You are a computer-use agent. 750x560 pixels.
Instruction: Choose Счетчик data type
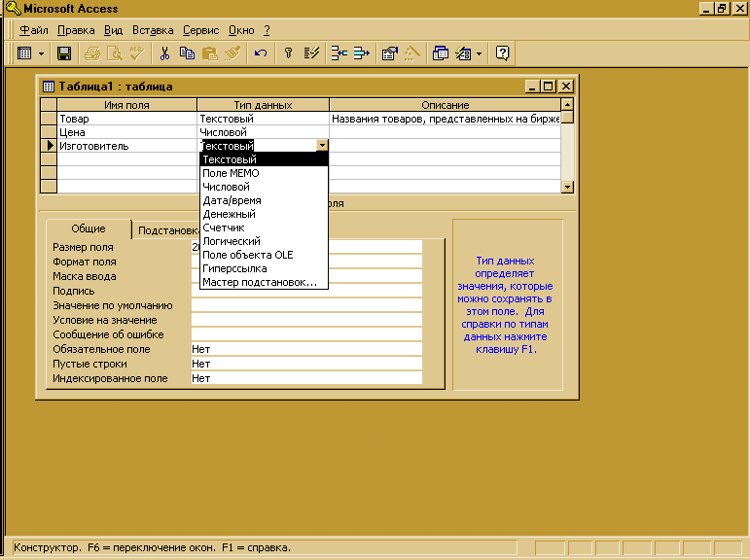(x=264, y=227)
